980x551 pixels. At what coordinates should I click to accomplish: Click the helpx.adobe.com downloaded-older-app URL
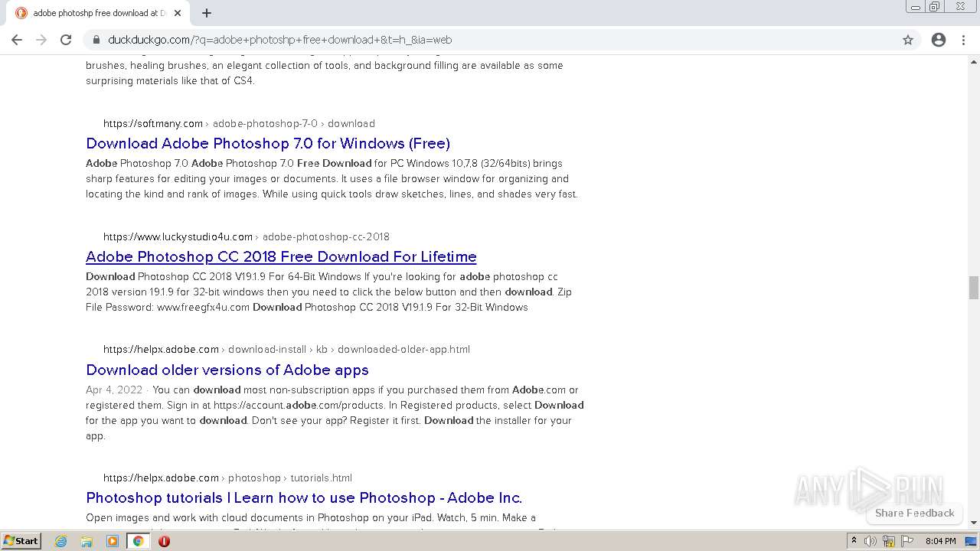[286, 349]
